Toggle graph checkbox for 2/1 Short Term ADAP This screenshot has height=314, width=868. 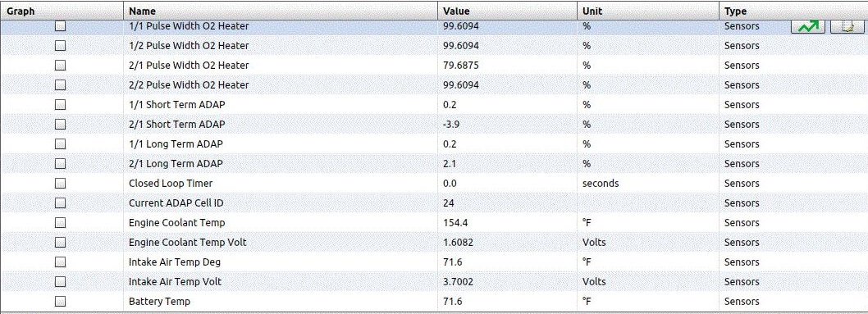click(x=61, y=125)
